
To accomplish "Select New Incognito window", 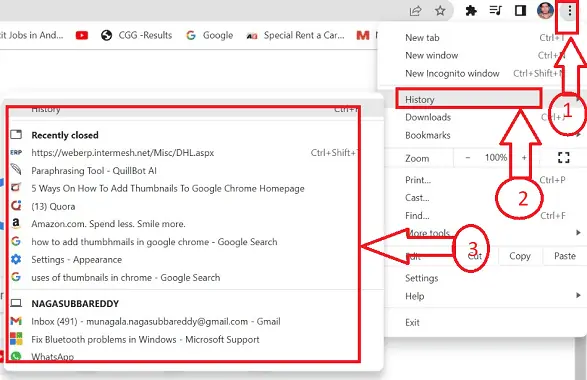I will click(x=483, y=73).
